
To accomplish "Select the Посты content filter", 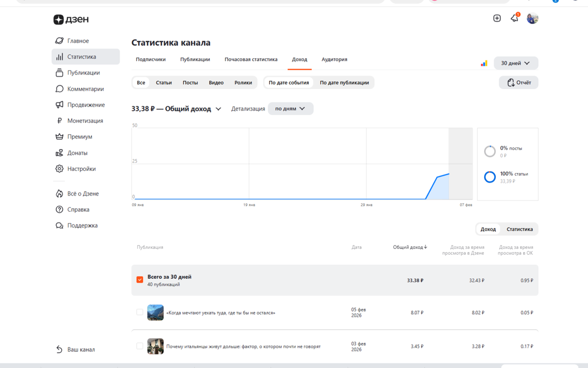I will [190, 83].
